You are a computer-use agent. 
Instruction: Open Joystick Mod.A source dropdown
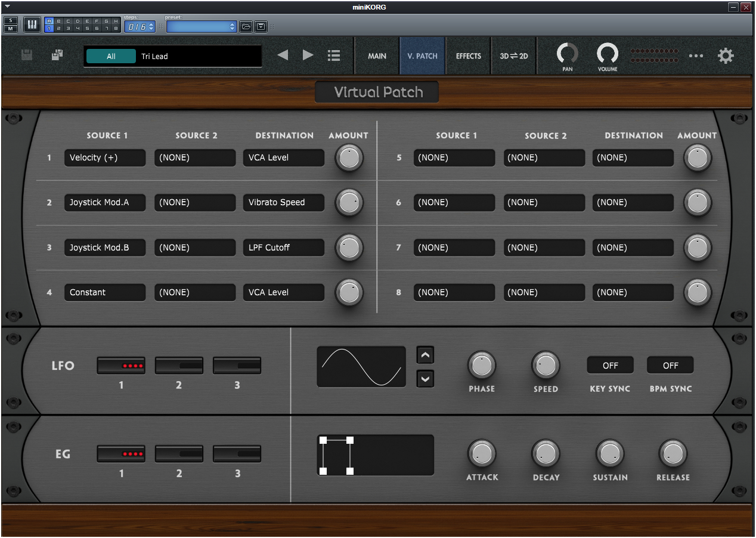105,202
